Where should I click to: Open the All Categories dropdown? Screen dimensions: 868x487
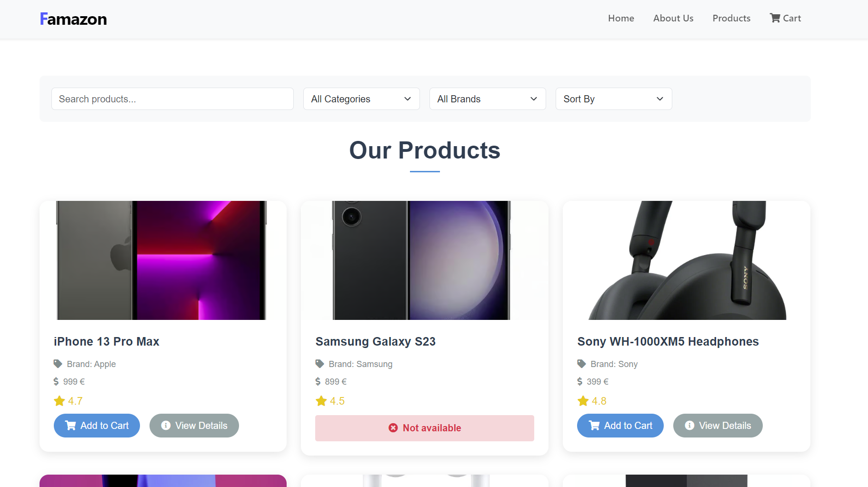coord(361,99)
